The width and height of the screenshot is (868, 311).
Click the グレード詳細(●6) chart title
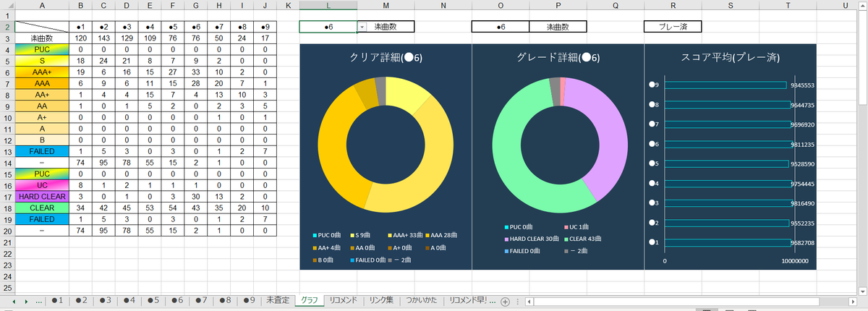point(558,59)
